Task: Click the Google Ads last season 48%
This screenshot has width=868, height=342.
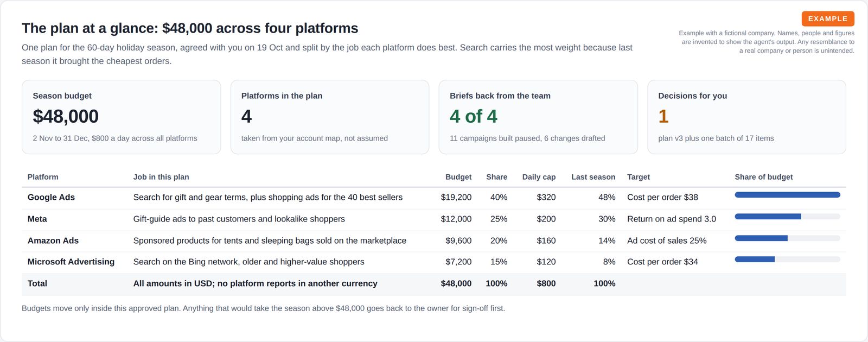Action: click(x=607, y=197)
